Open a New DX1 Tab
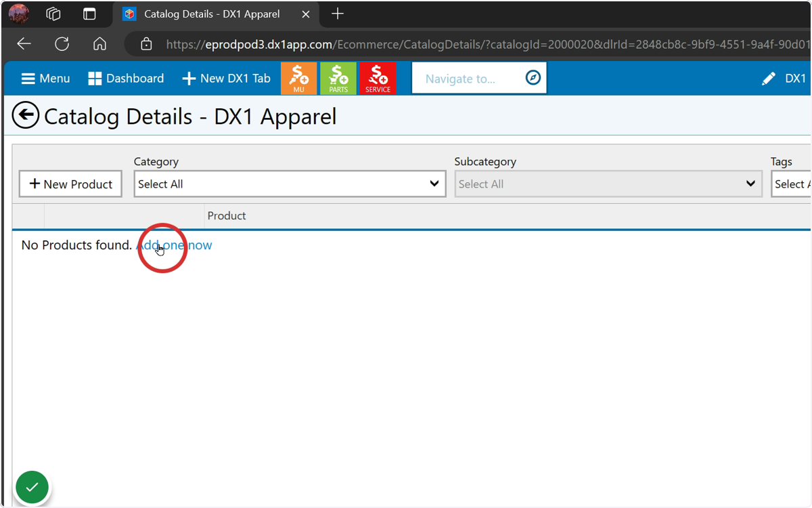This screenshot has width=812, height=508. click(227, 79)
